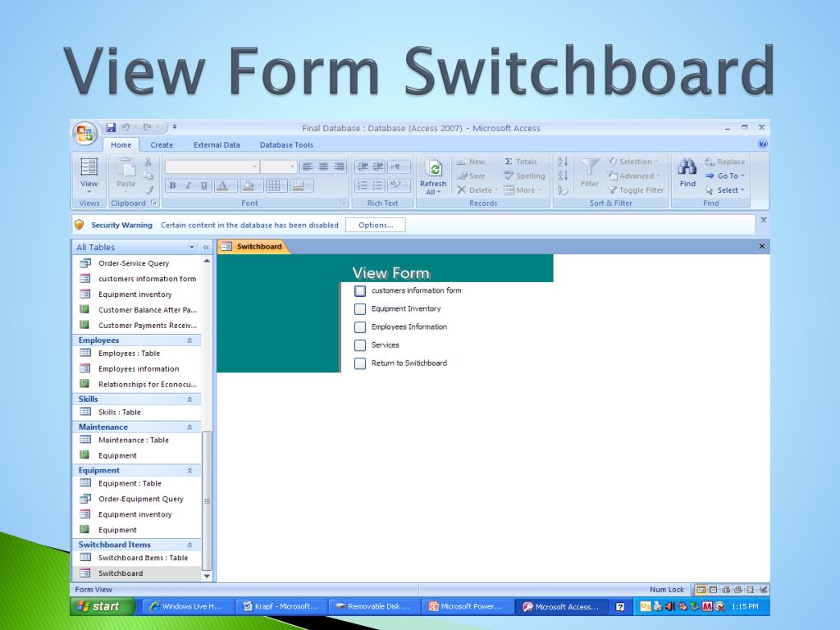Image resolution: width=840 pixels, height=630 pixels.
Task: Toggle Italic formatting button
Action: [188, 186]
